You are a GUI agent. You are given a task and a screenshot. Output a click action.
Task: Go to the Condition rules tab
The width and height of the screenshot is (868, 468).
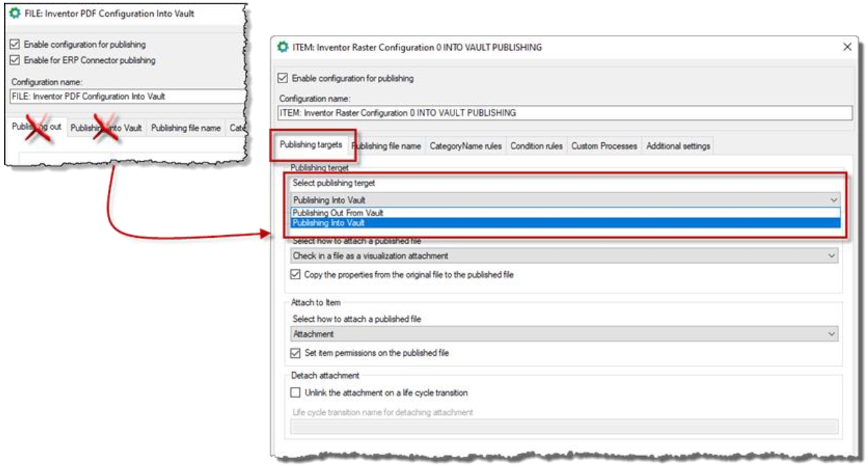[x=536, y=146]
